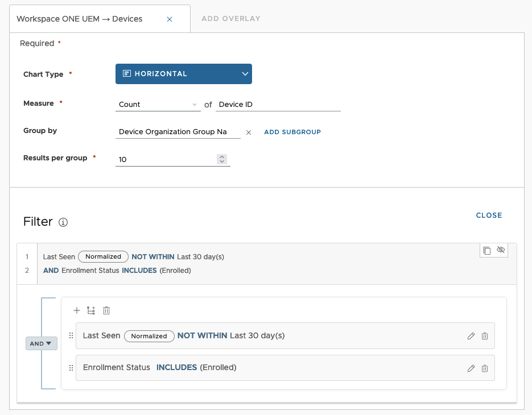Click the ADD SUBGROUP link
532x415 pixels.
click(292, 132)
